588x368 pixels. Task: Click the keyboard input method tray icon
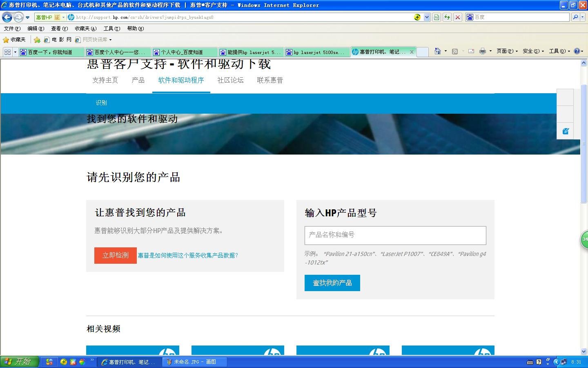pos(530,362)
